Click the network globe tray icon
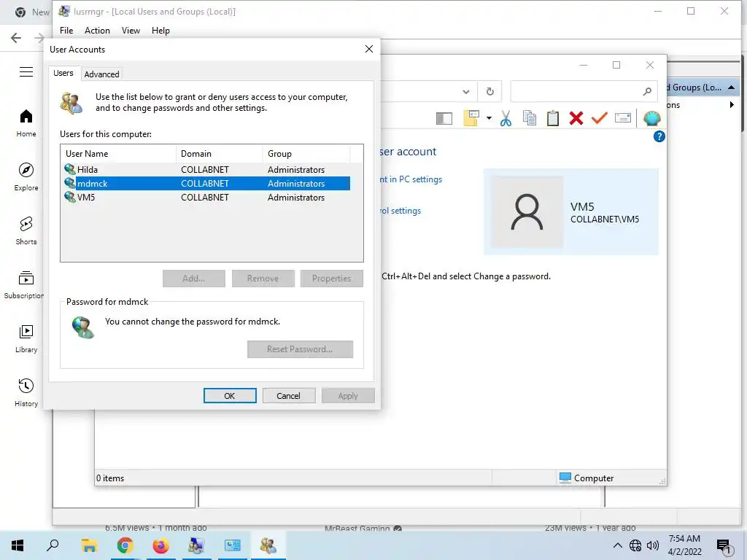The image size is (747, 560). 635,545
